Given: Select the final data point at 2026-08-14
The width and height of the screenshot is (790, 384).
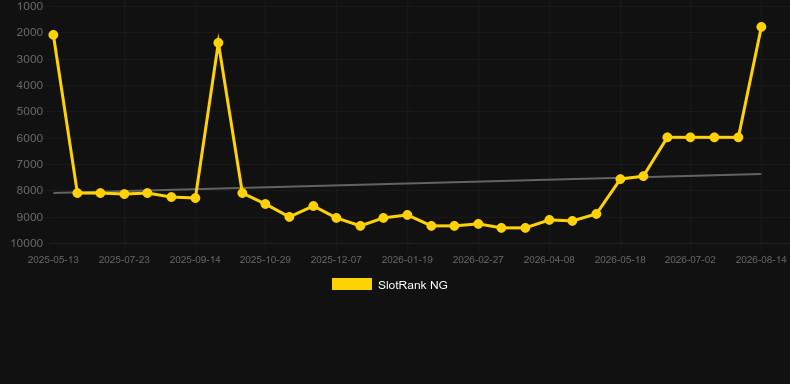Looking at the screenshot, I should click(761, 27).
